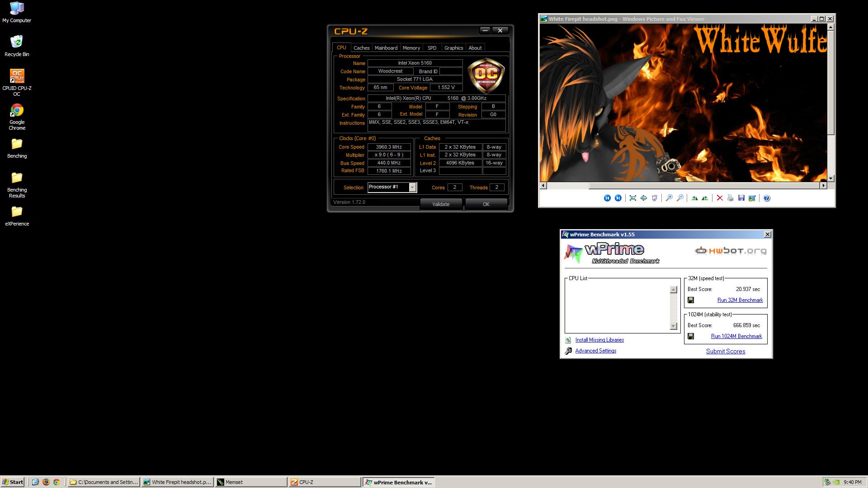Click the taskbar clock showing 9:40 PM
The image size is (868, 488).
click(852, 482)
